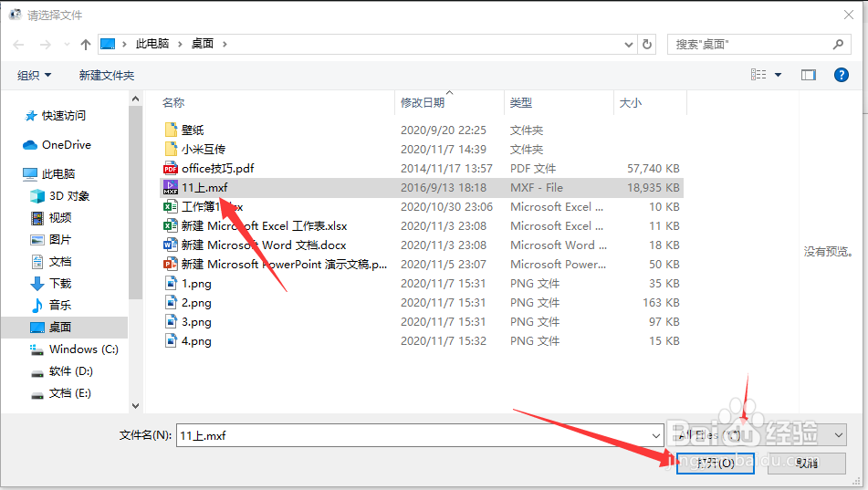Screen dimensions: 868x490
Task: Select the 壁纸 folder icon
Action: [x=171, y=130]
